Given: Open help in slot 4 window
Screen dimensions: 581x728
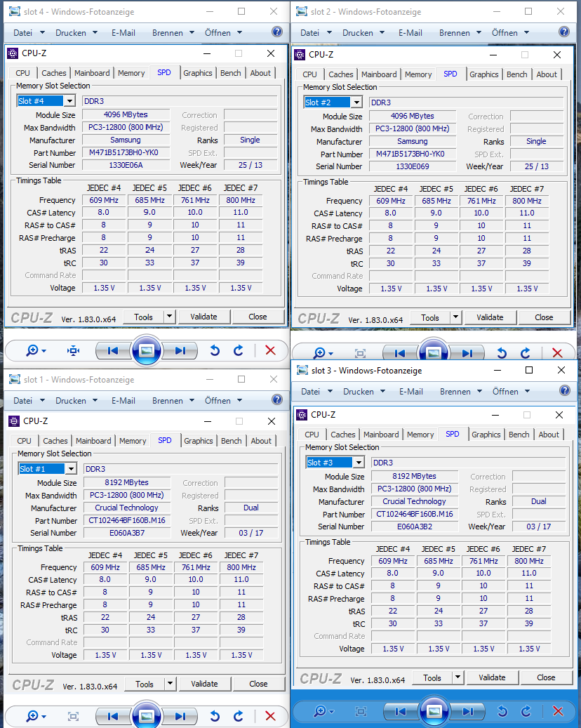Looking at the screenshot, I should pos(277,32).
